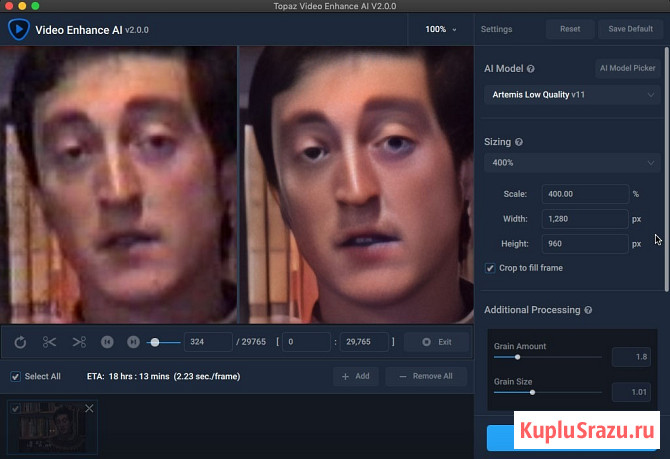Click the Reset settings button
This screenshot has width=670, height=459.
570,29
